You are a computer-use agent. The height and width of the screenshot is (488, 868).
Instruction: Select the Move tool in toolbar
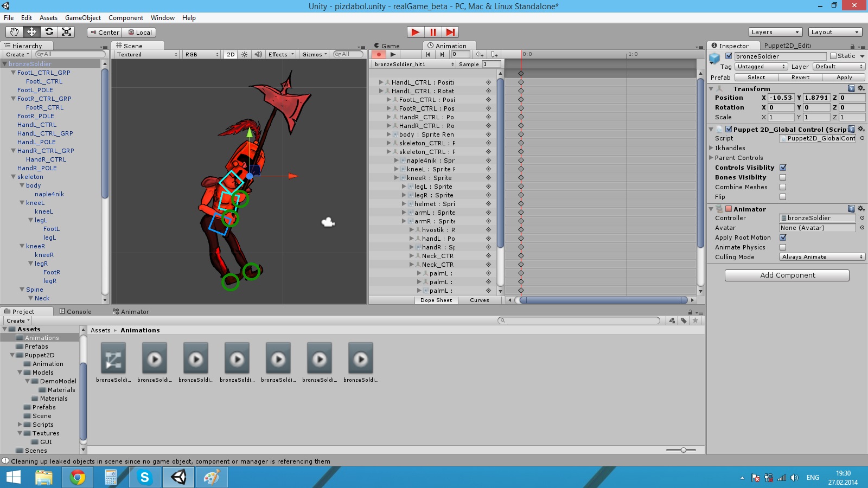tap(31, 32)
